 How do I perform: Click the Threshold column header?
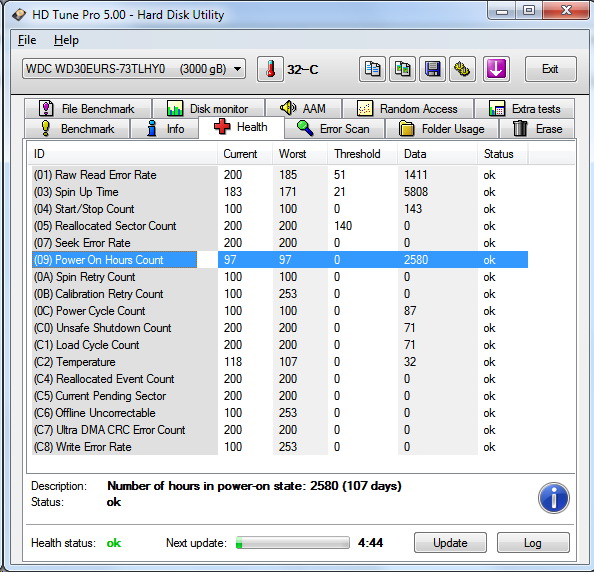362,154
